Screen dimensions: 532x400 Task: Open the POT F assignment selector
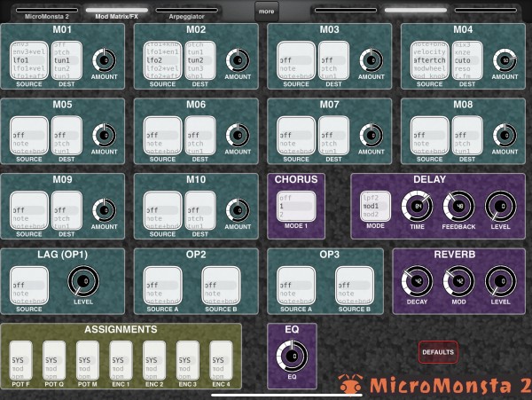pos(20,360)
